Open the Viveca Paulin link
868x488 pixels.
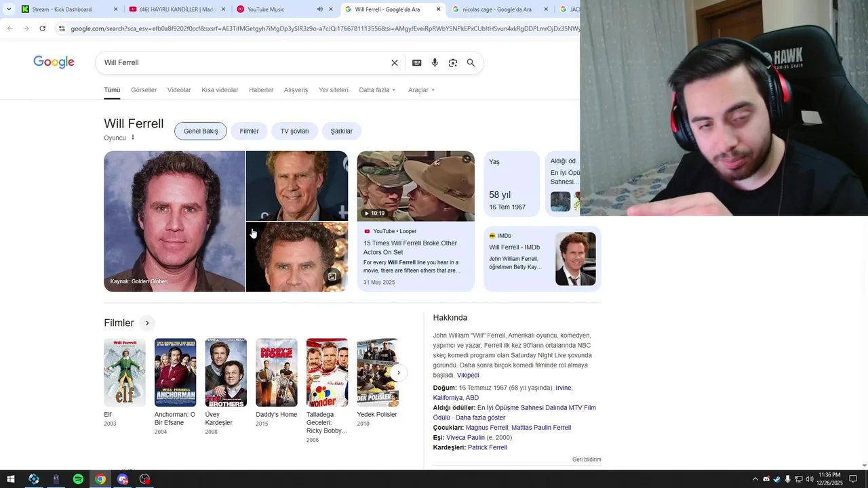pos(465,438)
